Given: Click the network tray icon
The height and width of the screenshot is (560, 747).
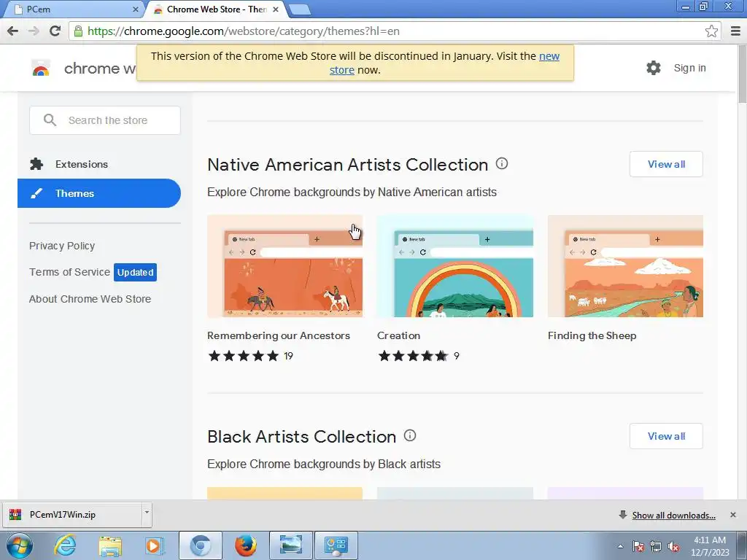Looking at the screenshot, I should click(x=656, y=547).
